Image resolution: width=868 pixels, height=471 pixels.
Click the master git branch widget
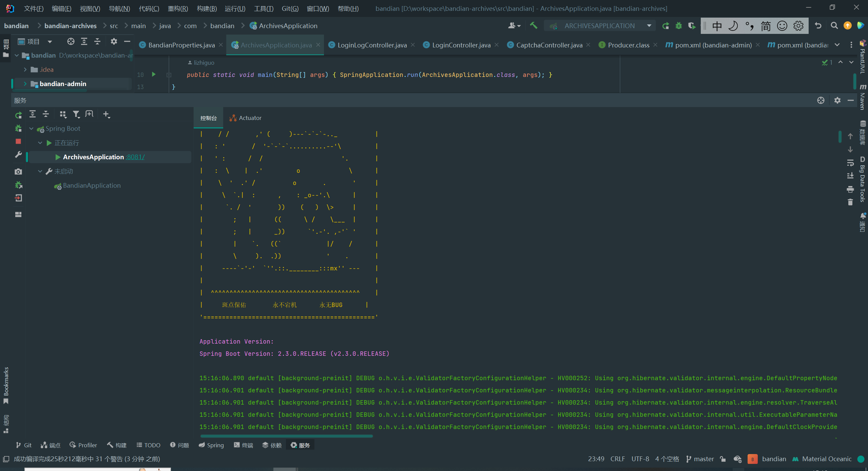point(700,459)
